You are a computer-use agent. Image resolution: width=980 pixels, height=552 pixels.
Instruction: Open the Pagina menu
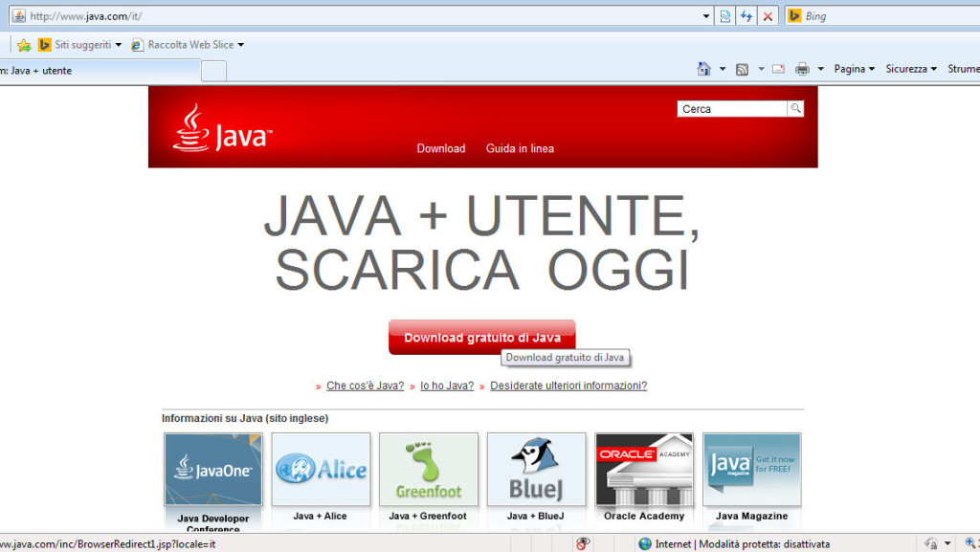click(x=854, y=69)
